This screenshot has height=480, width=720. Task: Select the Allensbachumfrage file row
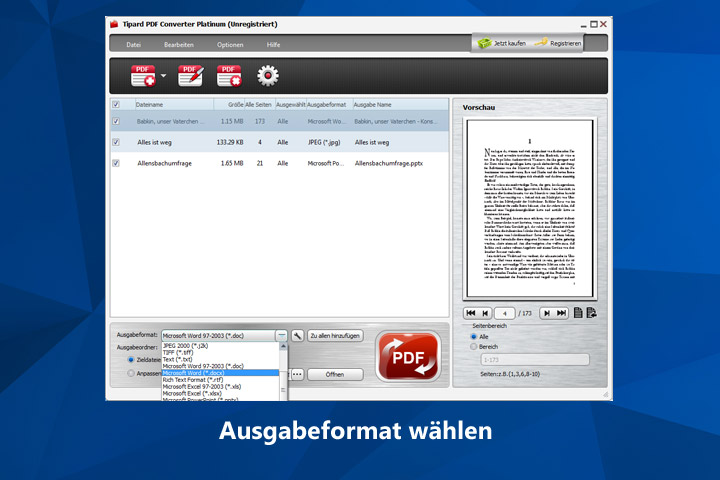(x=280, y=163)
